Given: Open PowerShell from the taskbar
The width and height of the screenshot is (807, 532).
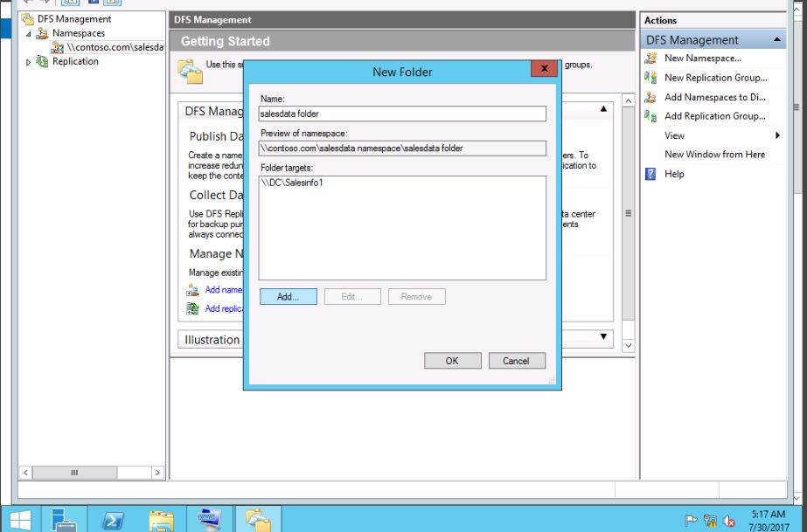Looking at the screenshot, I should 113,519.
